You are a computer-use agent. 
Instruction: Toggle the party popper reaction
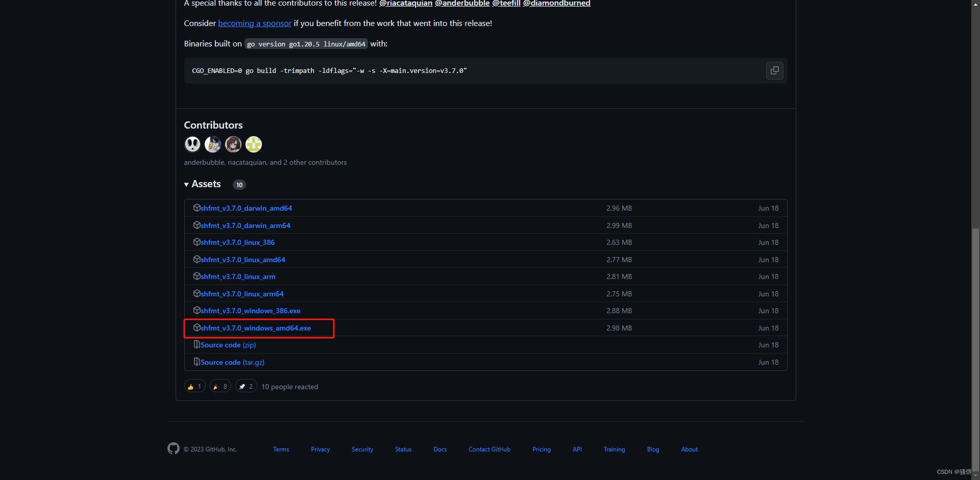[220, 386]
